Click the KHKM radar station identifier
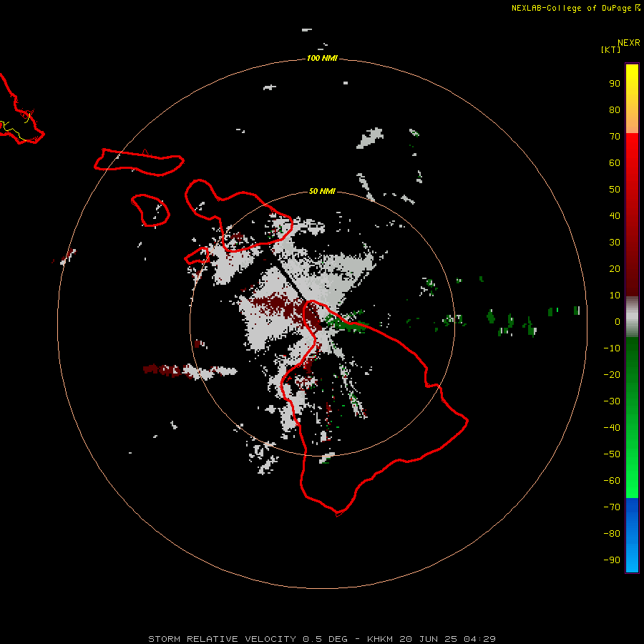The image size is (644, 644). click(x=380, y=639)
